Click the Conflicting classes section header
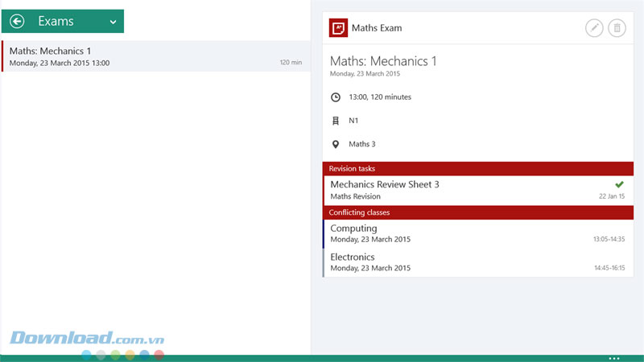Screen dimensions: 644x362 coord(478,212)
